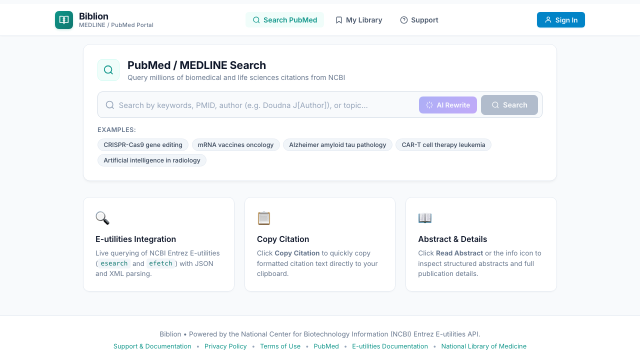
Task: Open the Privacy Policy footer link
Action: [225, 346]
